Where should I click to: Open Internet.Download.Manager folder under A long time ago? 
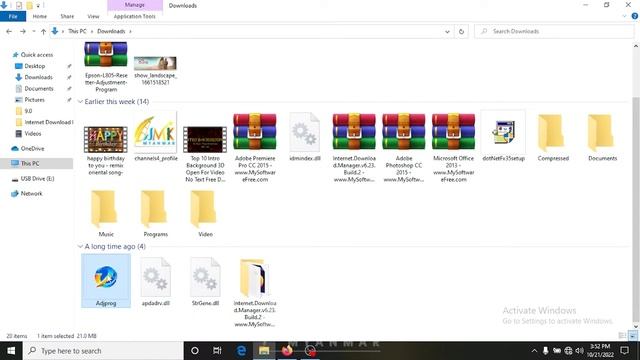[255, 292]
